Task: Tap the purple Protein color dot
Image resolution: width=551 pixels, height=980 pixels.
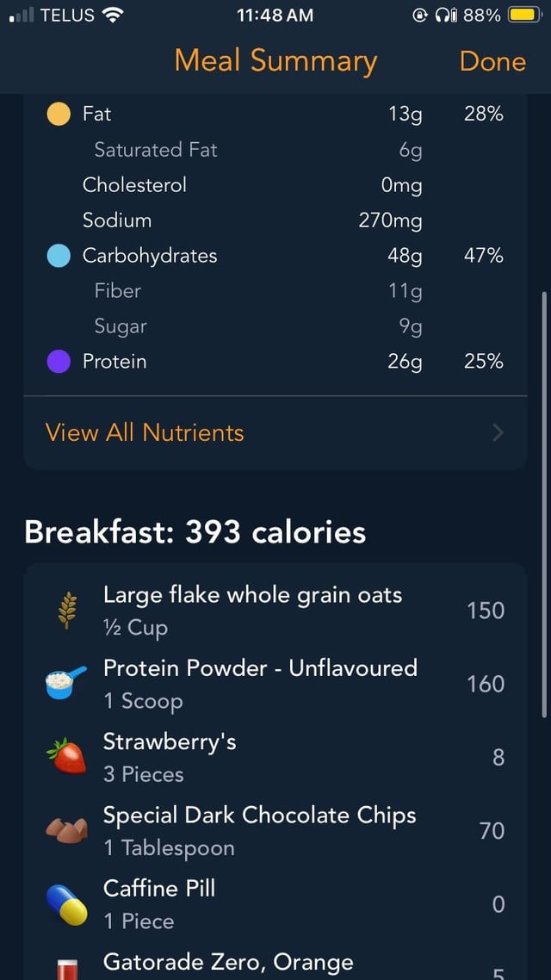Action: pyautogui.click(x=59, y=362)
